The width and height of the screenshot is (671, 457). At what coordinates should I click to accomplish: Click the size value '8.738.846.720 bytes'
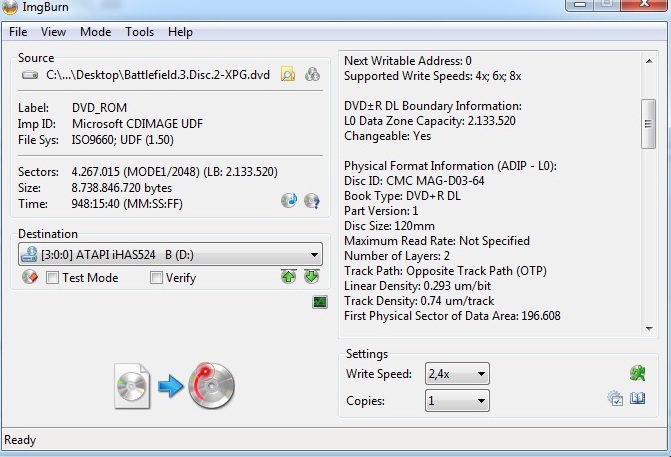point(122,188)
